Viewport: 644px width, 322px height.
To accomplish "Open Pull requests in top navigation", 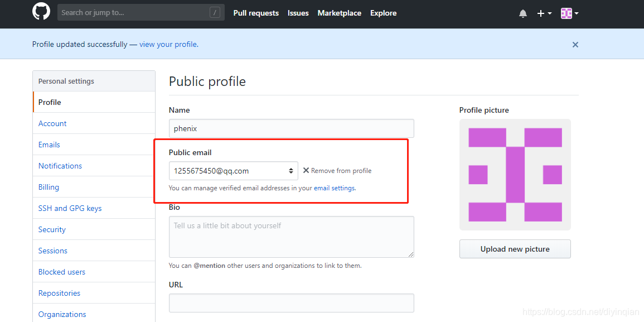I will (256, 13).
